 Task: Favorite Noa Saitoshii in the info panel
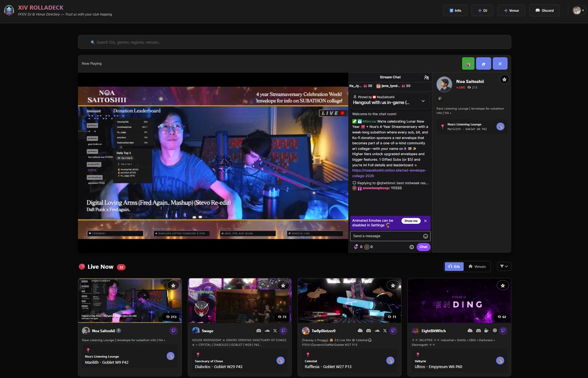(504, 79)
